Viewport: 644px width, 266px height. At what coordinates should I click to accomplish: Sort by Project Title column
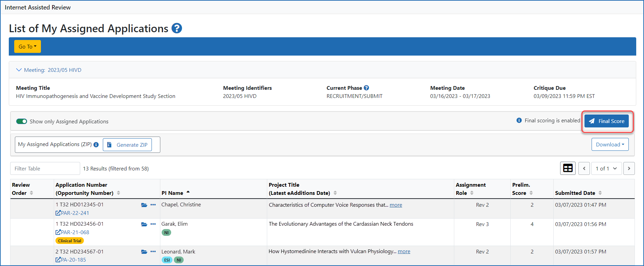tap(335, 193)
